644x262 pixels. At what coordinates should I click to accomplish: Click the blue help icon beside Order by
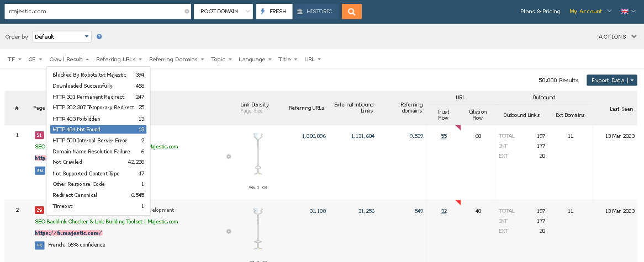[x=99, y=37]
